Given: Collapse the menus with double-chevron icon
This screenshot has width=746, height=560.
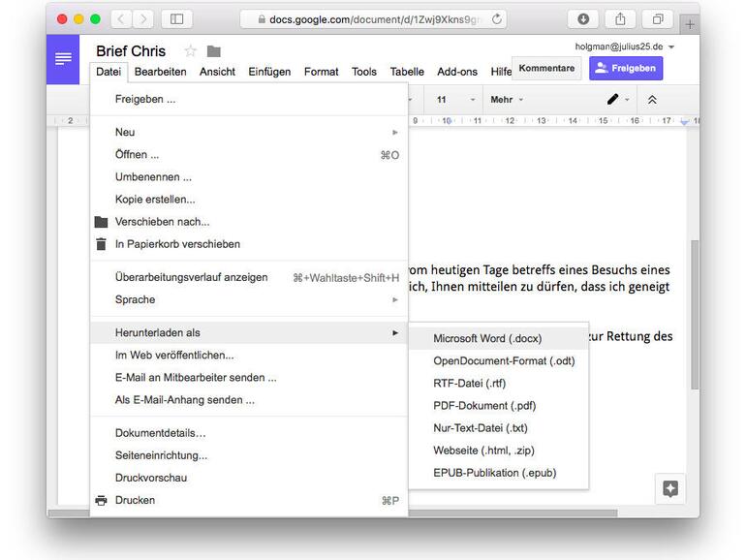Looking at the screenshot, I should (x=652, y=100).
